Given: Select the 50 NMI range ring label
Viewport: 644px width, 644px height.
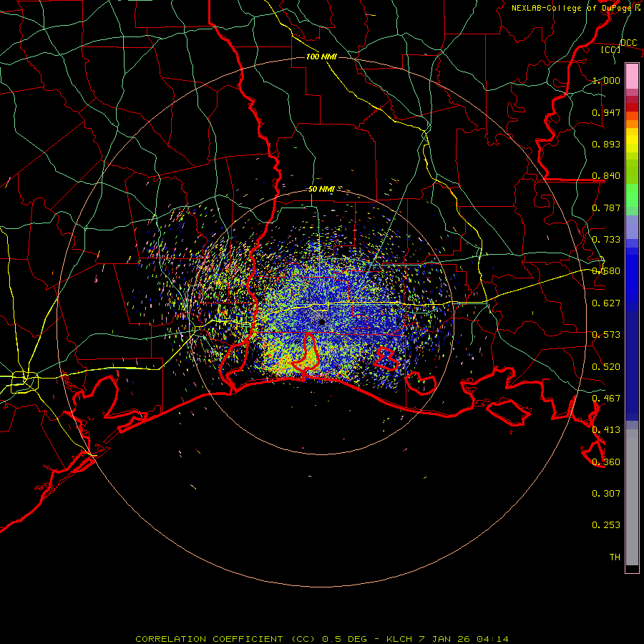Looking at the screenshot, I should tap(321, 189).
